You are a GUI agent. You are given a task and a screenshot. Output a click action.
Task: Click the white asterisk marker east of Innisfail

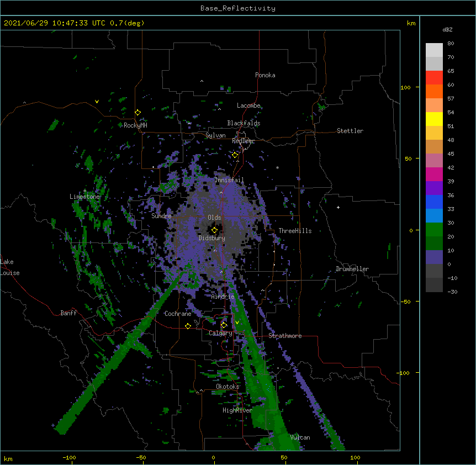(277, 168)
